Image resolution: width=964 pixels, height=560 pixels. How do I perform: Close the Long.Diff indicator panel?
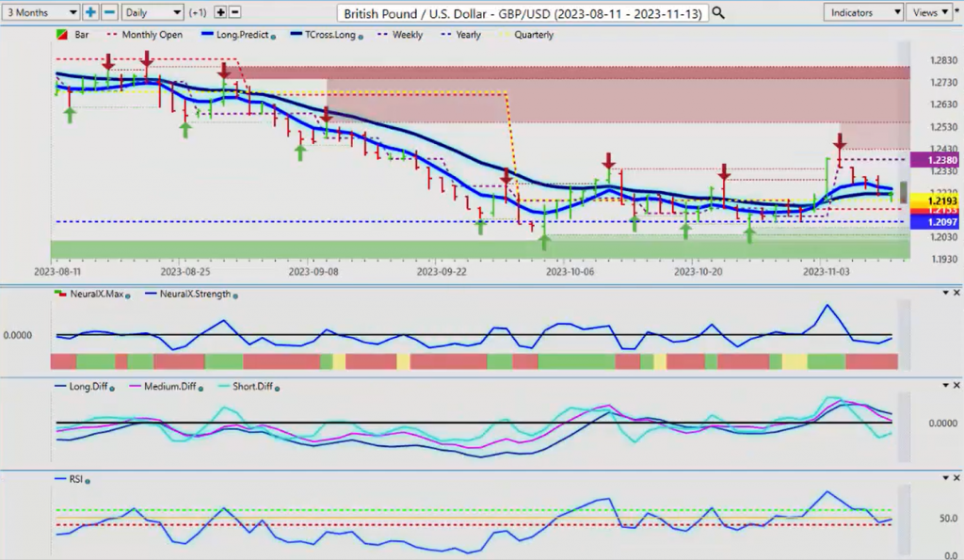[x=956, y=385]
